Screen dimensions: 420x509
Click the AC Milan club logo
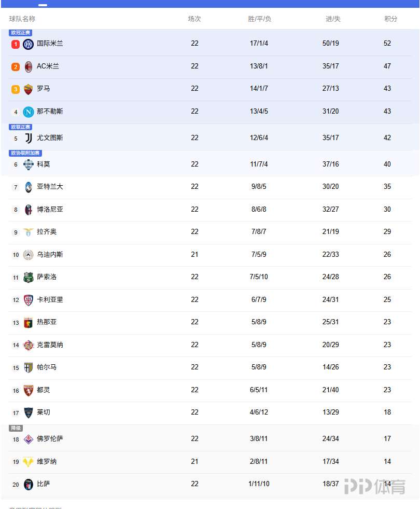(28, 66)
